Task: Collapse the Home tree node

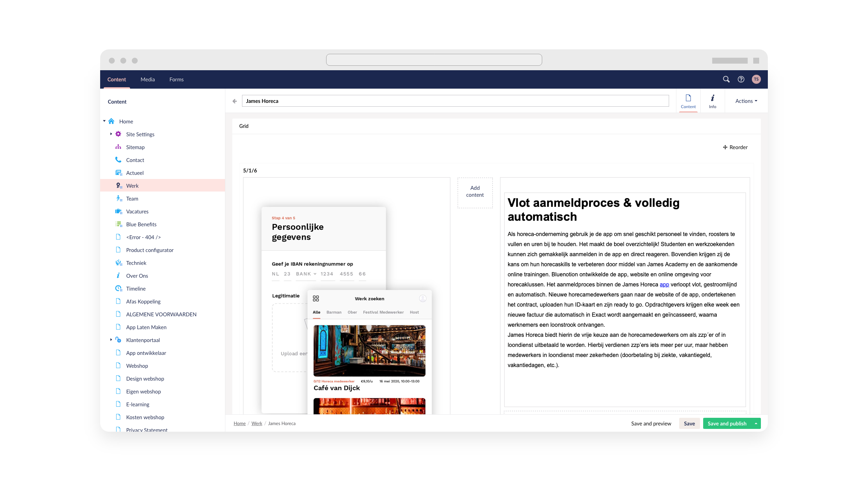Action: coord(104,121)
